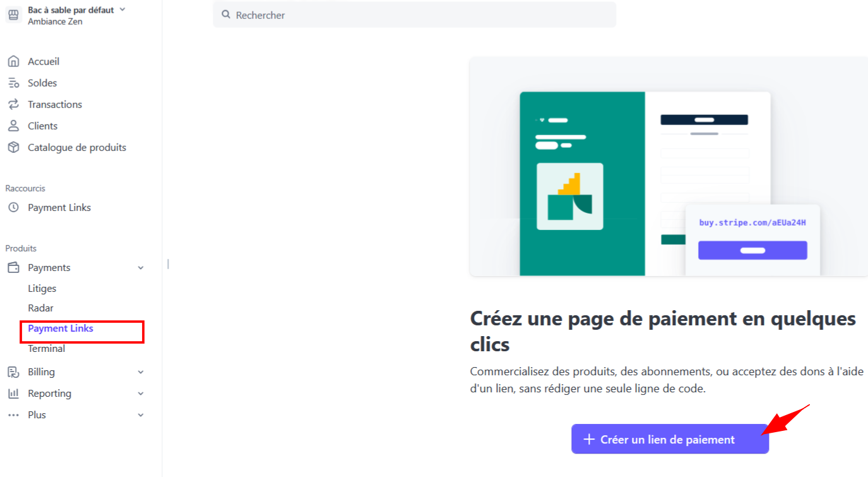868x477 pixels.
Task: Click the Bac à sable par défaut title
Action: click(x=71, y=10)
